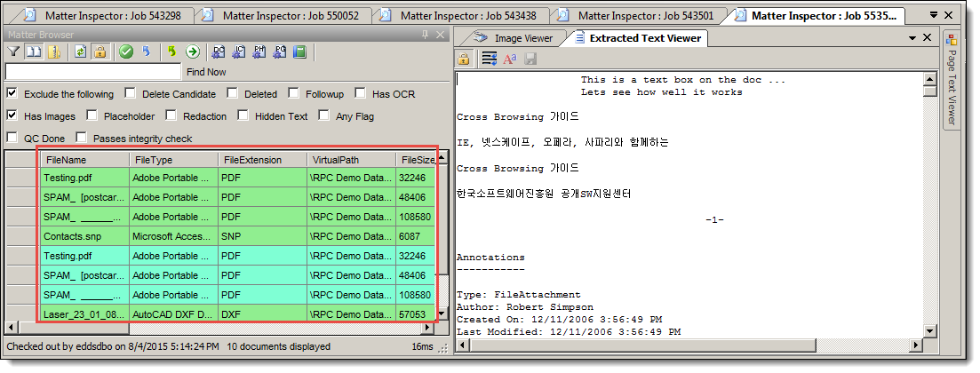Click the Microsoft Access file type cell
Screen dimensions: 980x373
coord(174,237)
